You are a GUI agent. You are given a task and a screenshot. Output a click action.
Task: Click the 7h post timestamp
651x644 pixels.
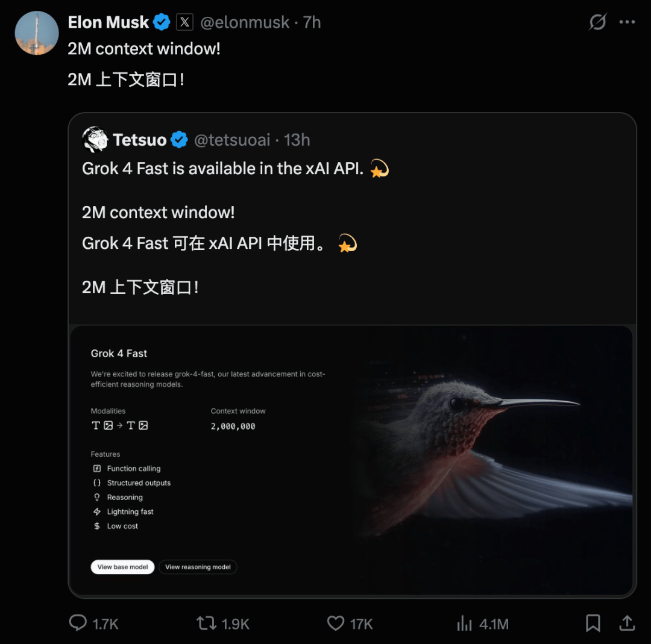[312, 22]
